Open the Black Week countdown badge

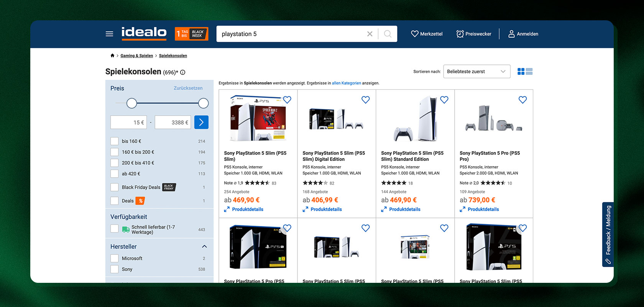pyautogui.click(x=191, y=34)
